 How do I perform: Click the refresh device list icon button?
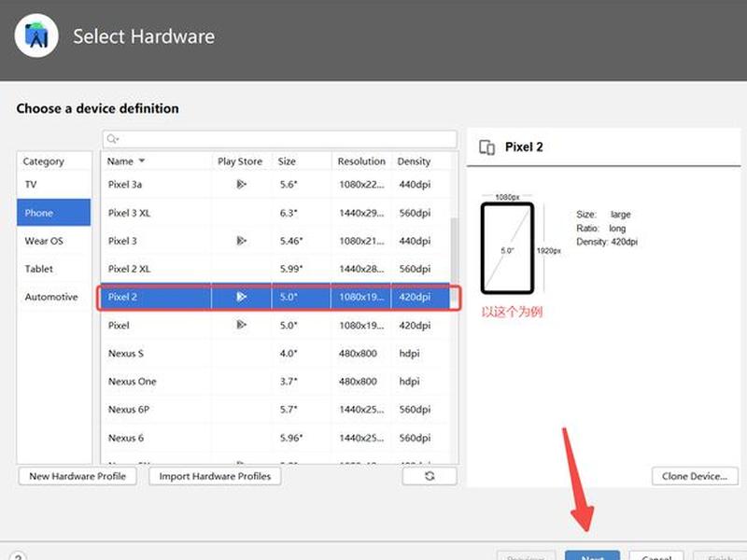point(430,476)
